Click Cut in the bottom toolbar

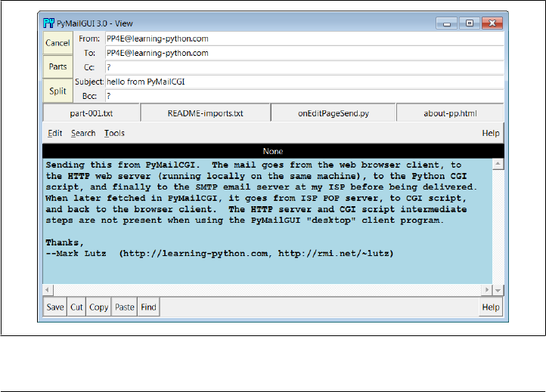[x=76, y=307]
